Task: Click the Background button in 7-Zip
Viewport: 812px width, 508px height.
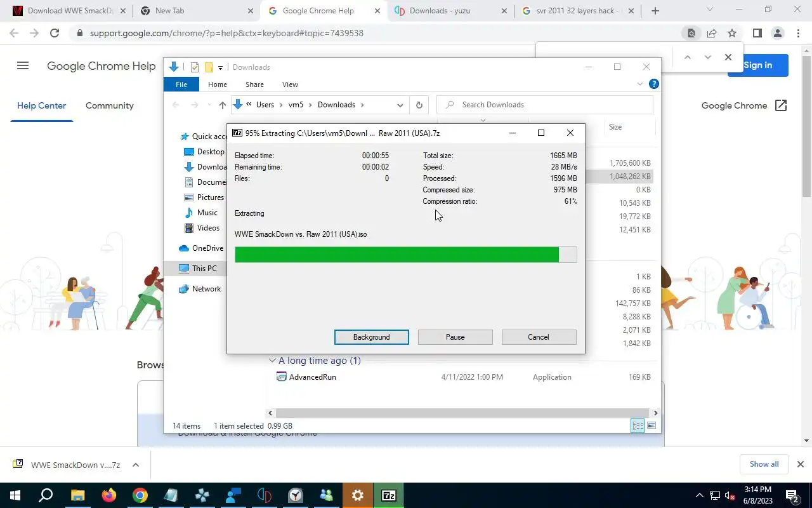Action: [372, 337]
